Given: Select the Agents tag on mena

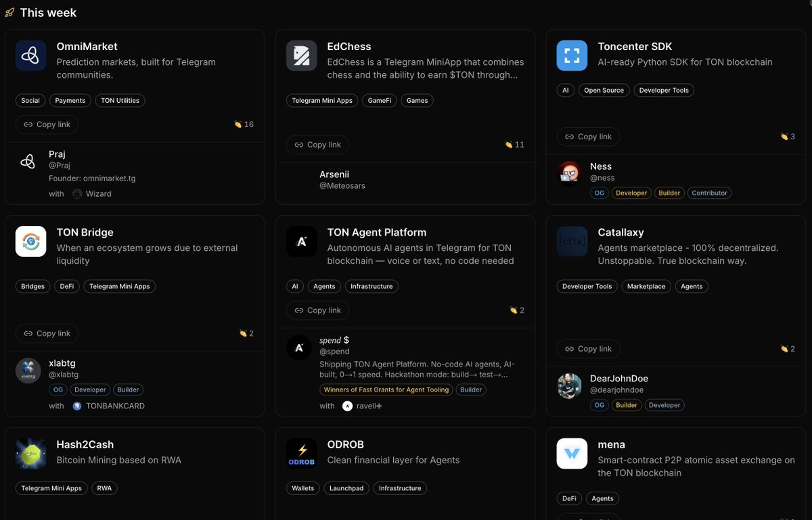Looking at the screenshot, I should point(602,499).
